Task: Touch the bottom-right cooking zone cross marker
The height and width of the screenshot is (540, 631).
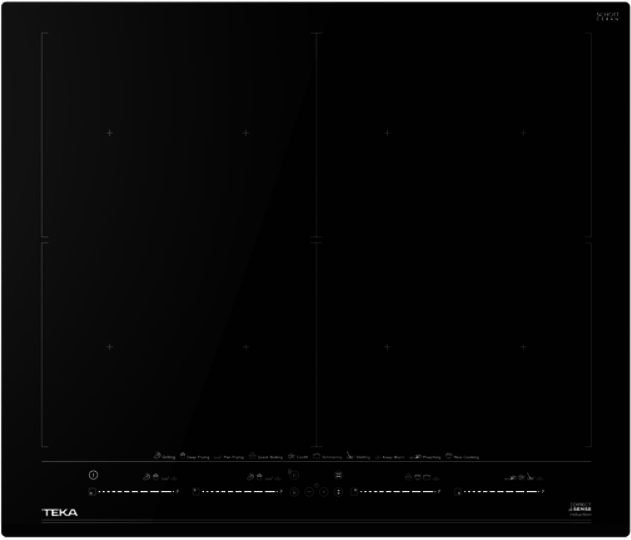Action: point(523,347)
